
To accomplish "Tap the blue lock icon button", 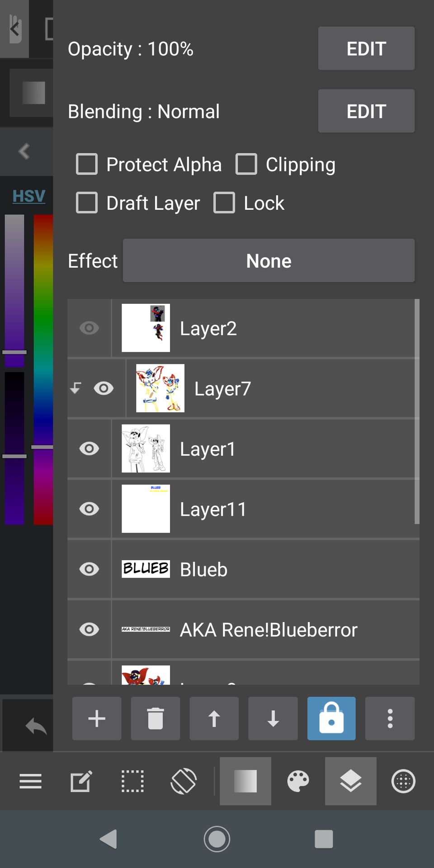I will click(x=331, y=718).
